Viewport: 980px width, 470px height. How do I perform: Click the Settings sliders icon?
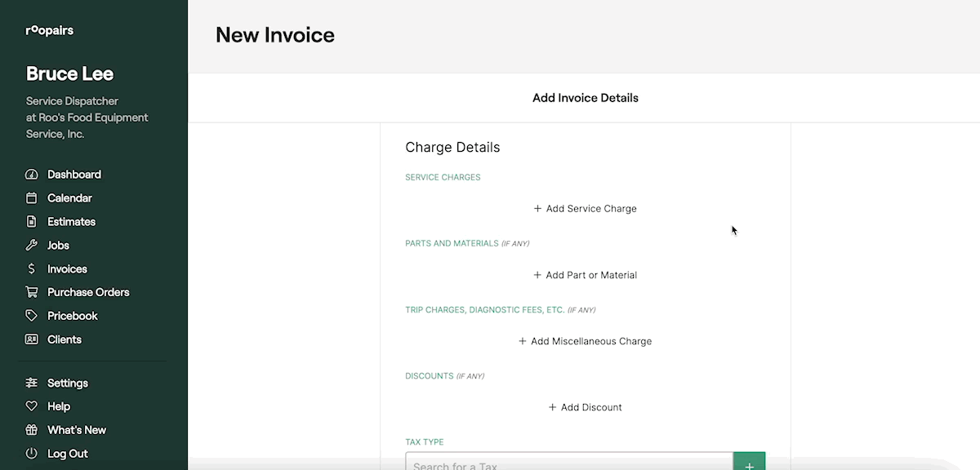[x=32, y=384]
